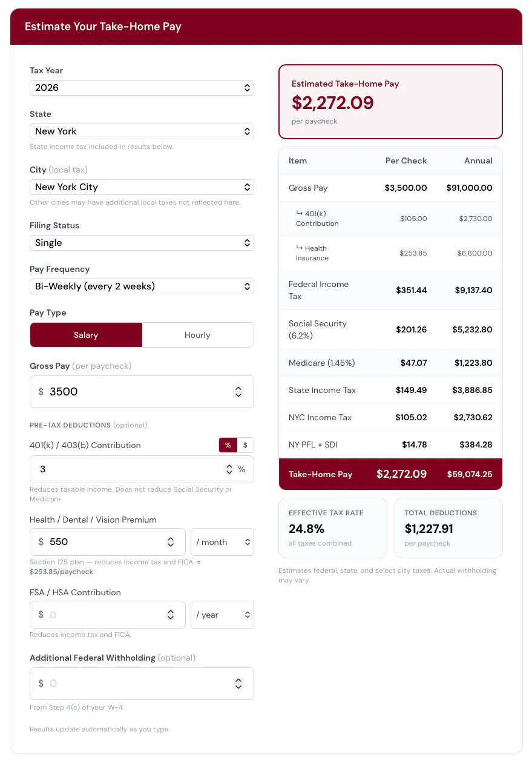Viewport: 532px width, 766px height.
Task: Click the Additional Federal Withholding input field
Action: coord(142,684)
